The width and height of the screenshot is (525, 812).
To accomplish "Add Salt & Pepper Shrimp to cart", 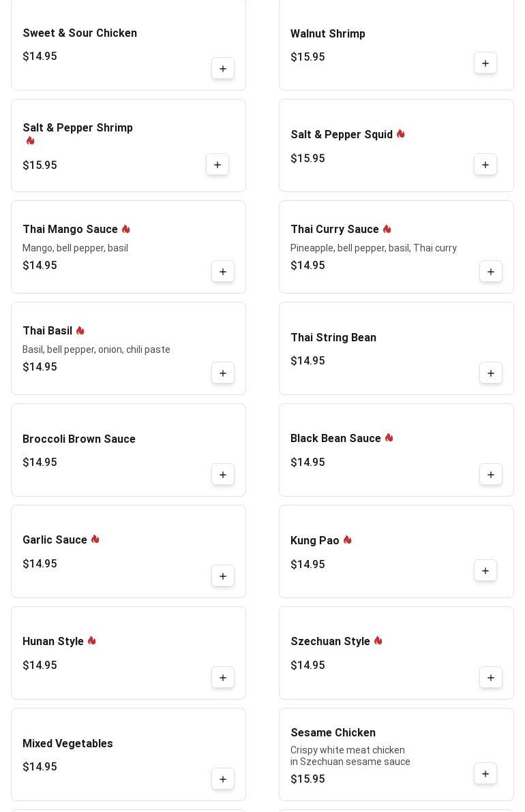I will pyautogui.click(x=217, y=165).
